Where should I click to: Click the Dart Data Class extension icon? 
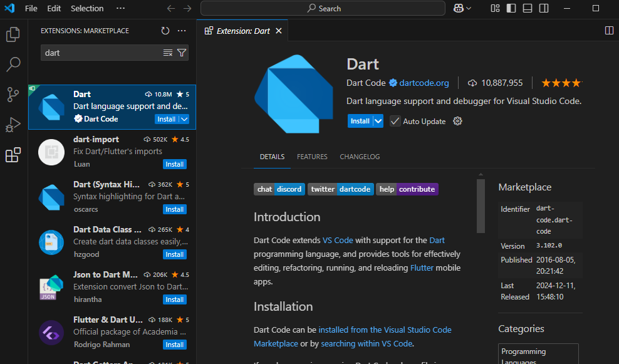click(51, 242)
